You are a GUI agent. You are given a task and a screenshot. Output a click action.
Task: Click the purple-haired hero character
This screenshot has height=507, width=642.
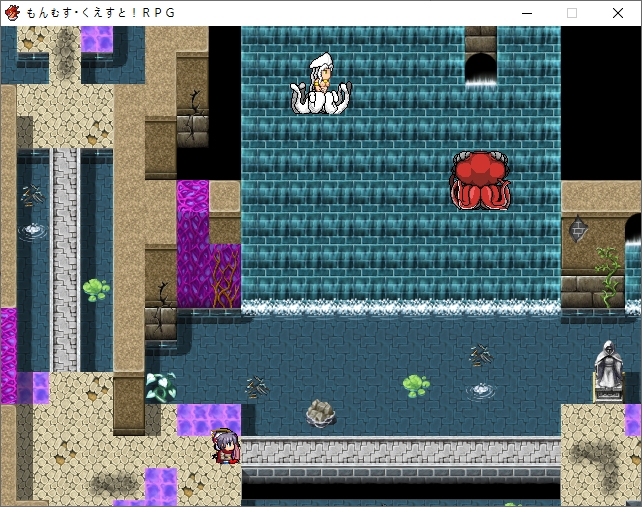(226, 446)
